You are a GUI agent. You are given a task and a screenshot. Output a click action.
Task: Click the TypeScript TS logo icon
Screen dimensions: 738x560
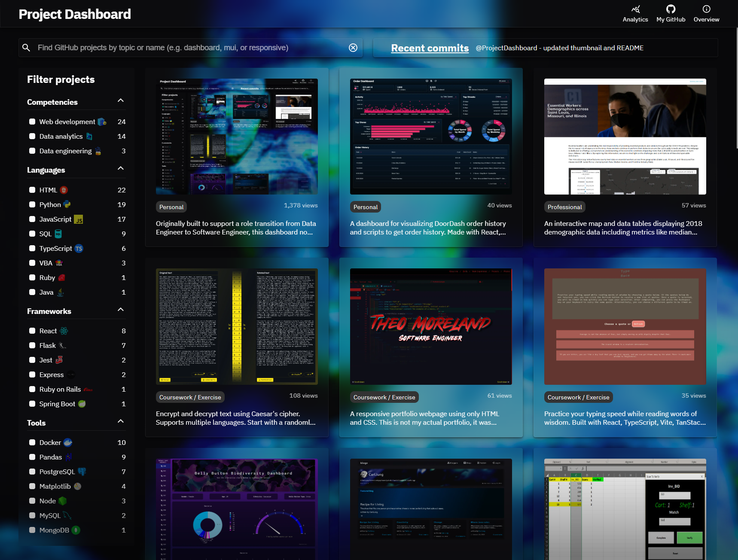click(x=79, y=249)
